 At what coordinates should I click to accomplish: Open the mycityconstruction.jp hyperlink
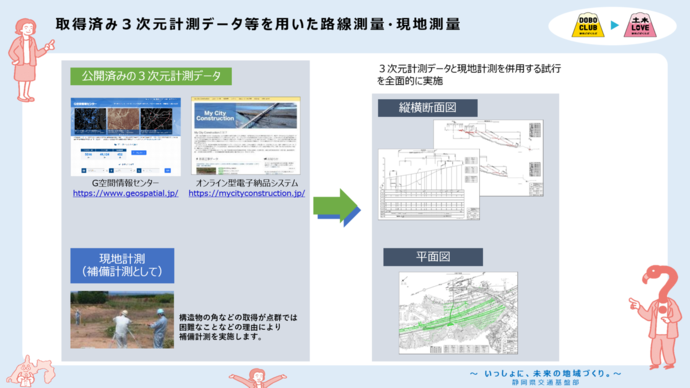[246, 193]
